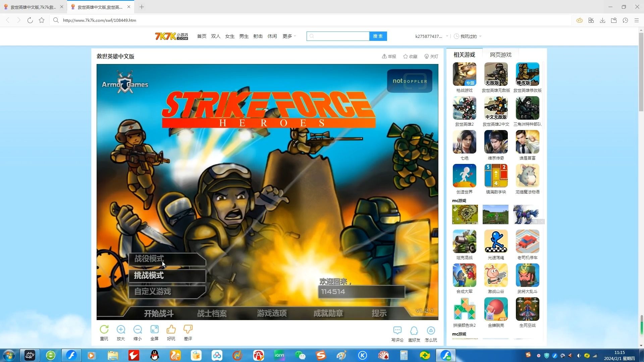Image resolution: width=644 pixels, height=362 pixels.
Task: Click the volume icon in system tray
Action: point(579,356)
